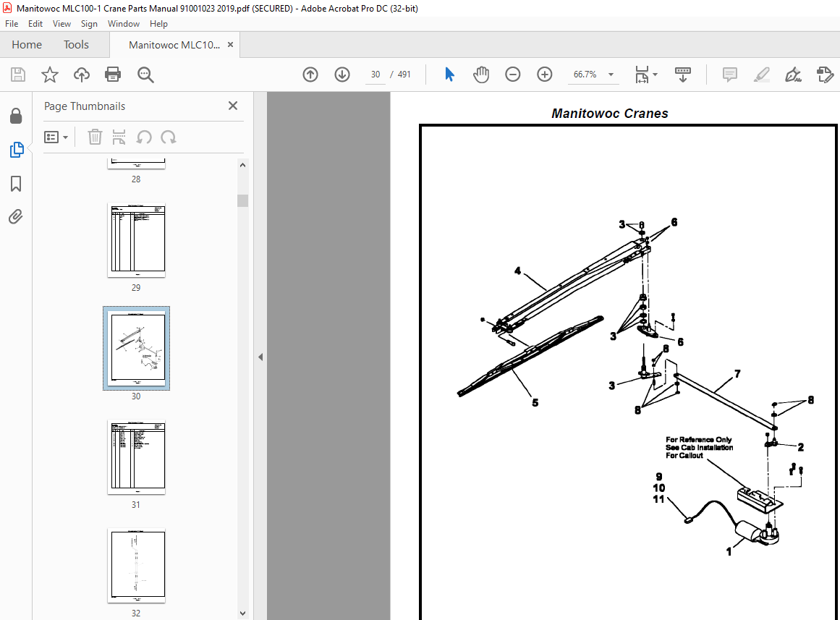Click the Save file icon
840x620 pixels.
click(18, 75)
